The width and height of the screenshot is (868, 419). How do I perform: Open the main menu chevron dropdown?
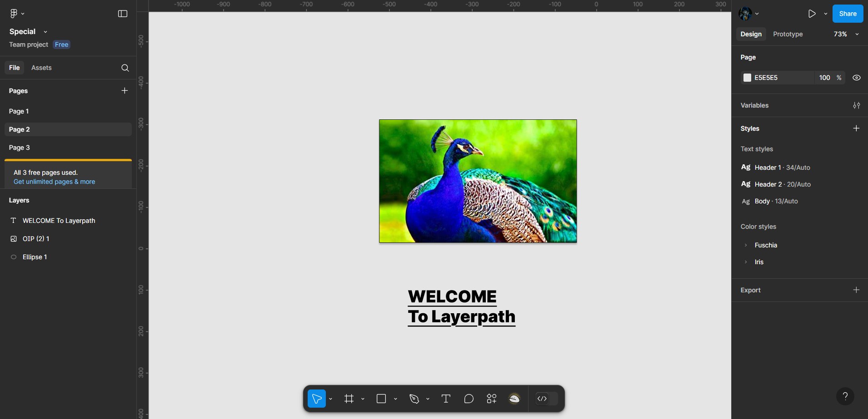23,14
